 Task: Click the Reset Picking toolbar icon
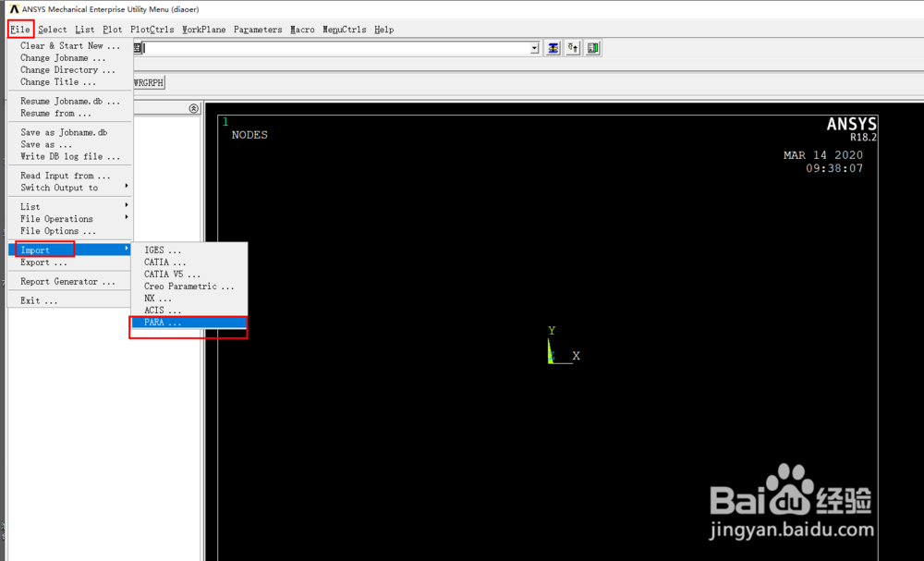pos(573,48)
